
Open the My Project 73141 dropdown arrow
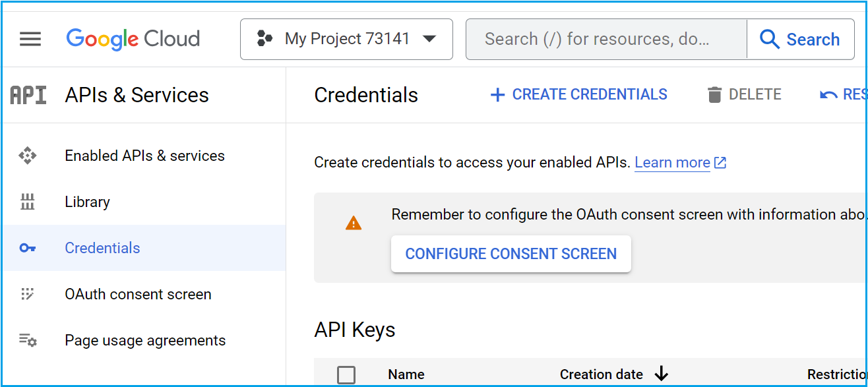point(429,39)
